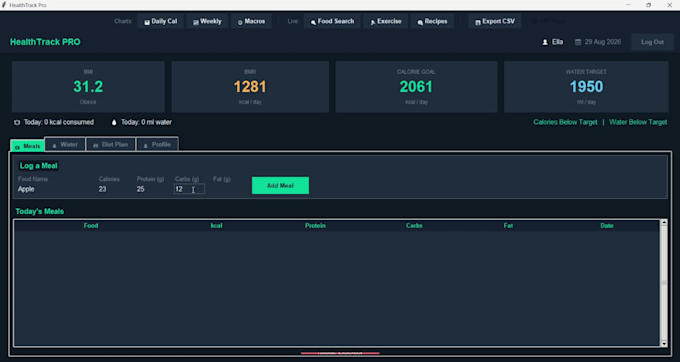
Task: Click the empty Fat (g) field
Action: point(227,189)
